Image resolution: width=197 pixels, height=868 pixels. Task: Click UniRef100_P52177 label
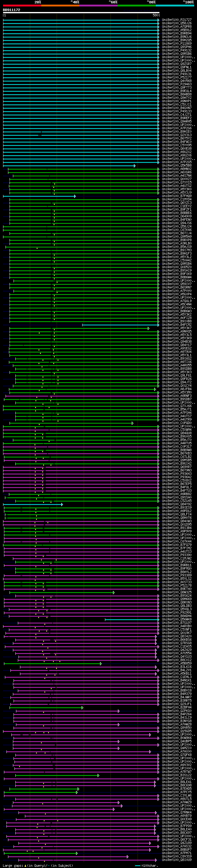coord(176,78)
